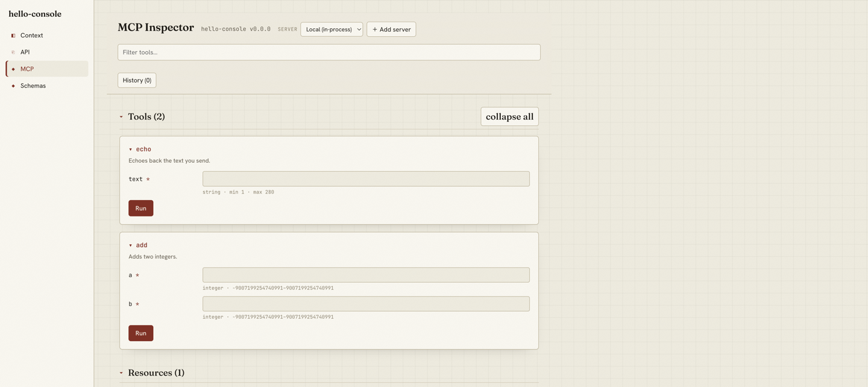
Task: Open the Local (in-process) server dropdown
Action: 332,30
